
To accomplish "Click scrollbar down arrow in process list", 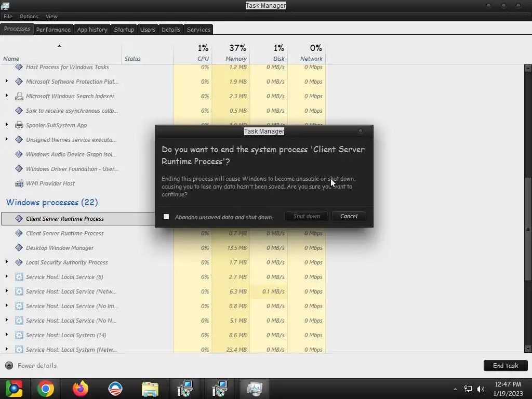I will click(528, 349).
